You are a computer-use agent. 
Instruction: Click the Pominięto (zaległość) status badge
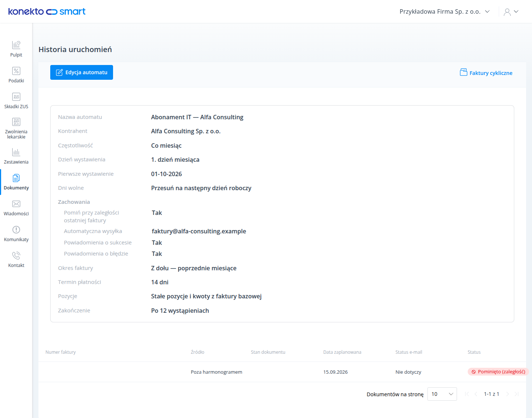tap(498, 372)
